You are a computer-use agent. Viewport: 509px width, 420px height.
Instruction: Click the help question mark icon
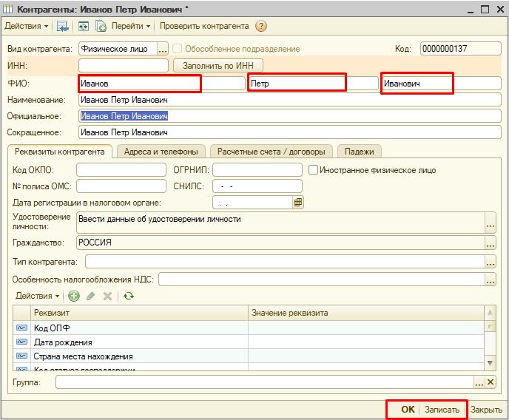click(261, 26)
